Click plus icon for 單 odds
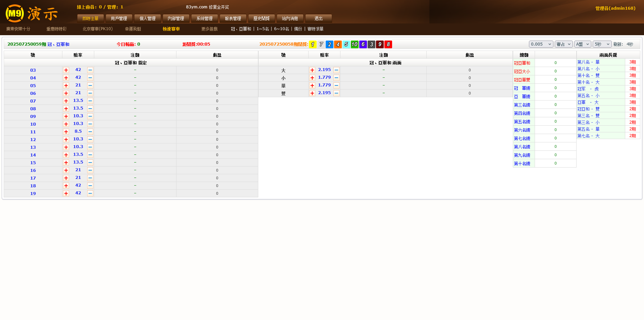This screenshot has height=320, width=644. pos(312,85)
